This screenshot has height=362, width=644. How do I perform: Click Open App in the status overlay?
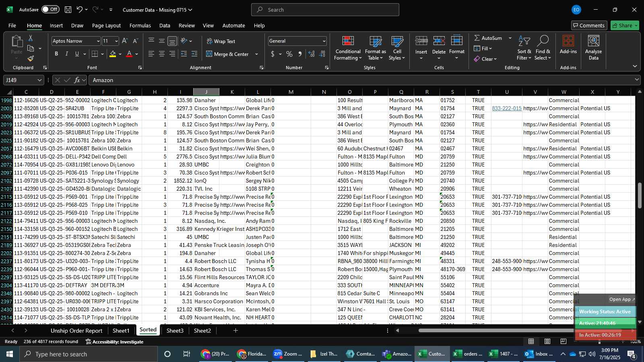click(622, 299)
